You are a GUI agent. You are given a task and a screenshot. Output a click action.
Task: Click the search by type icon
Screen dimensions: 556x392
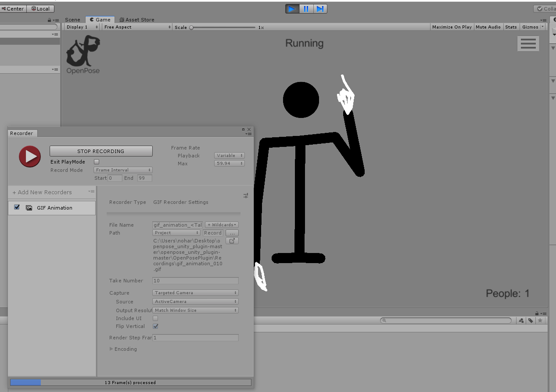(x=521, y=321)
